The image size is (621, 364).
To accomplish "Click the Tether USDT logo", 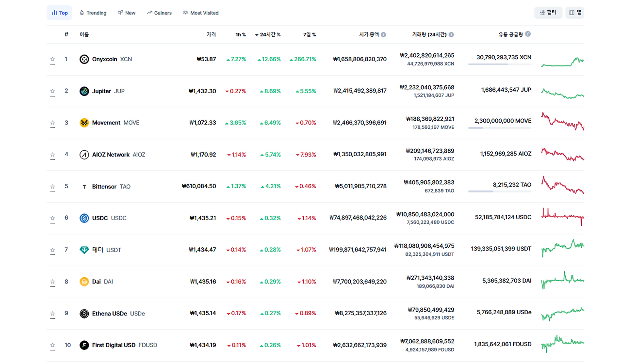I will pos(84,250).
